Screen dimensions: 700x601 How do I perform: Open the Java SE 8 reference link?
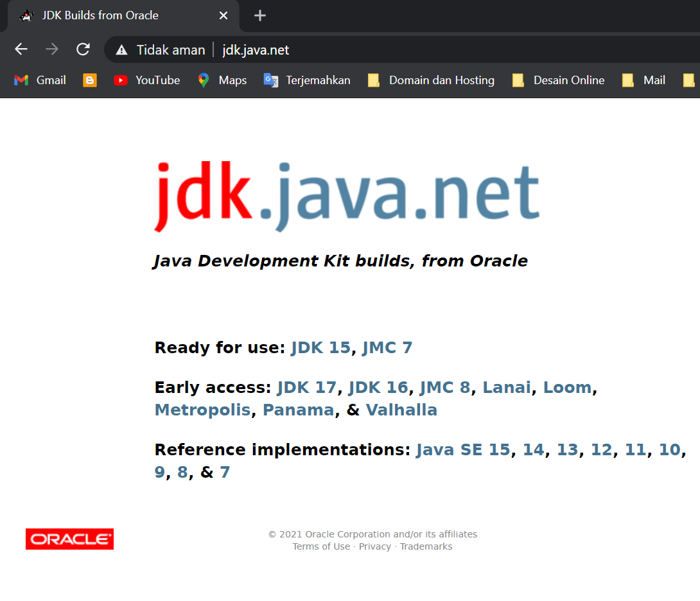(x=182, y=472)
